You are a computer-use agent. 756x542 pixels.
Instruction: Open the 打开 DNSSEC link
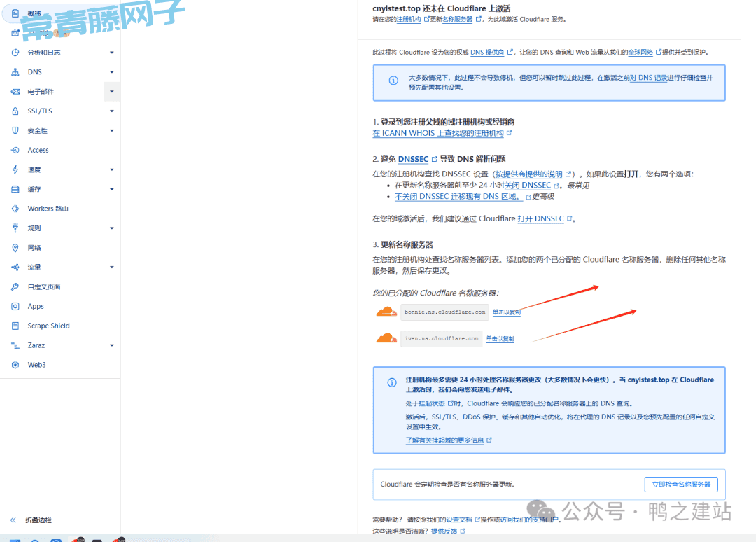click(540, 218)
